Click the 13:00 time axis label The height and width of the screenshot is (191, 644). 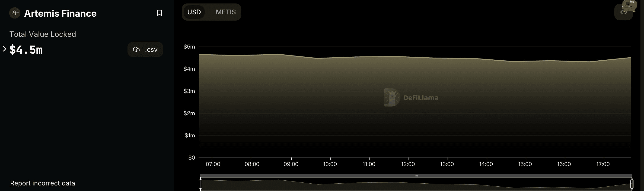point(447,164)
